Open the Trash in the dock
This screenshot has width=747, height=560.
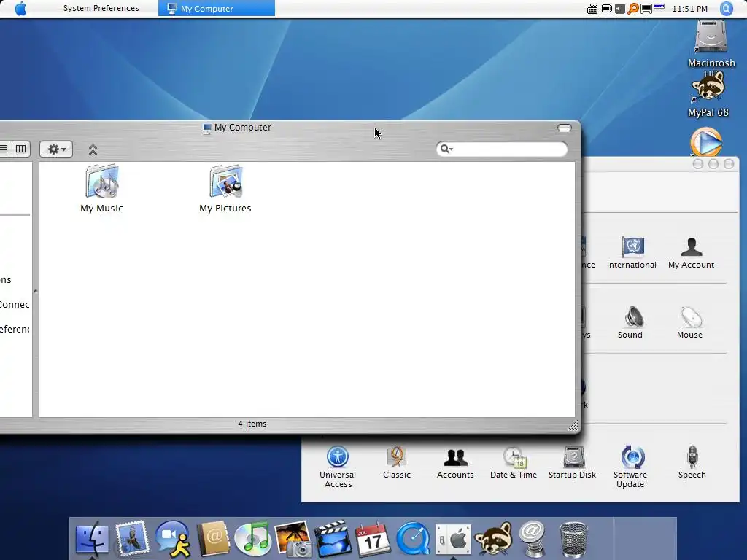pyautogui.click(x=573, y=539)
